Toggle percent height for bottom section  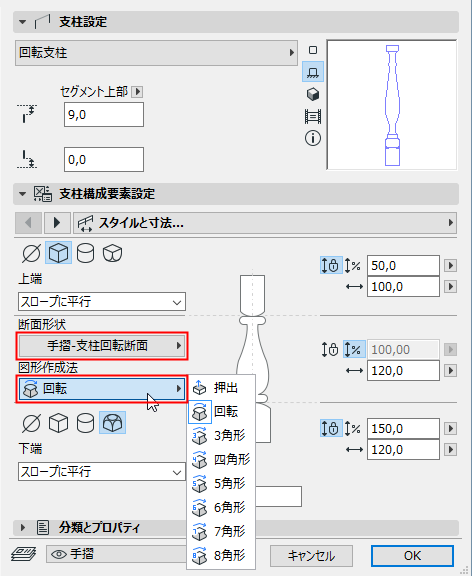pos(354,428)
